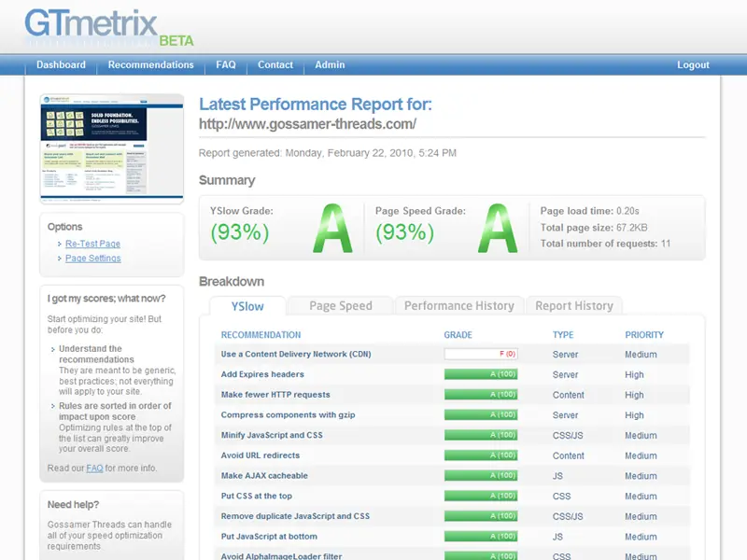Click the A (100) bar for Add Expires headers

(481, 374)
